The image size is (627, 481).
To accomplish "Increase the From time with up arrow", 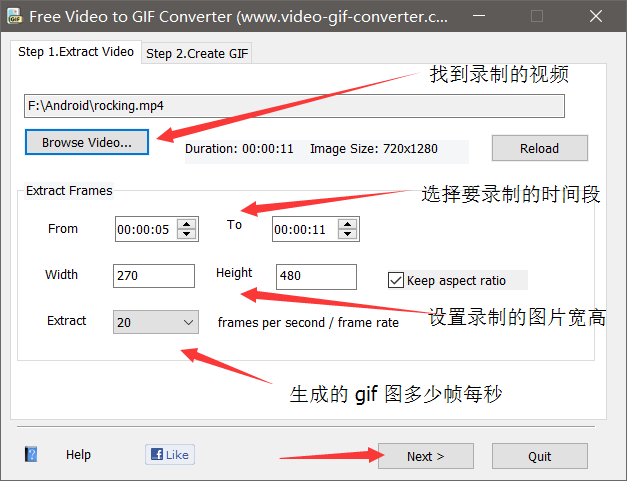I will pos(187,224).
